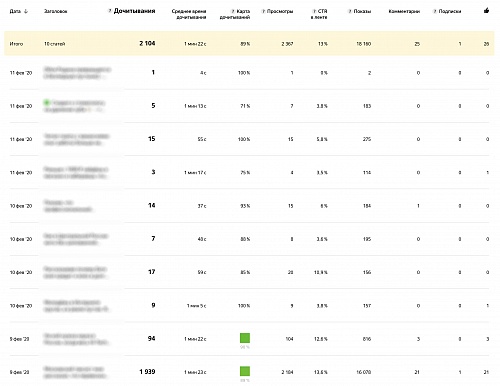Click green read-map square in 94 row
500x386 pixels.
click(245, 338)
